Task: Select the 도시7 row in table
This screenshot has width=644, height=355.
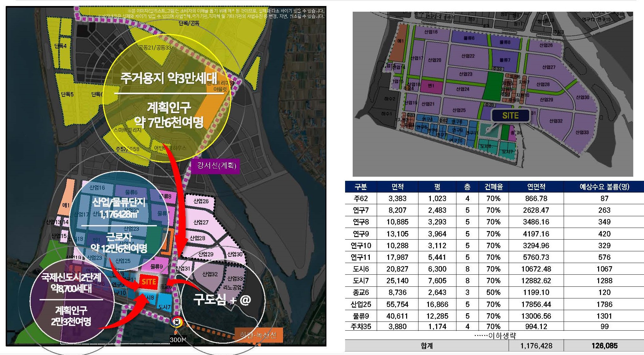Action: [361, 281]
